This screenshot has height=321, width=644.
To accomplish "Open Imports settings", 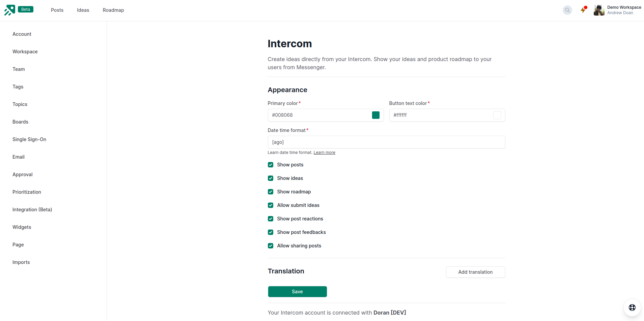I will click(x=21, y=262).
